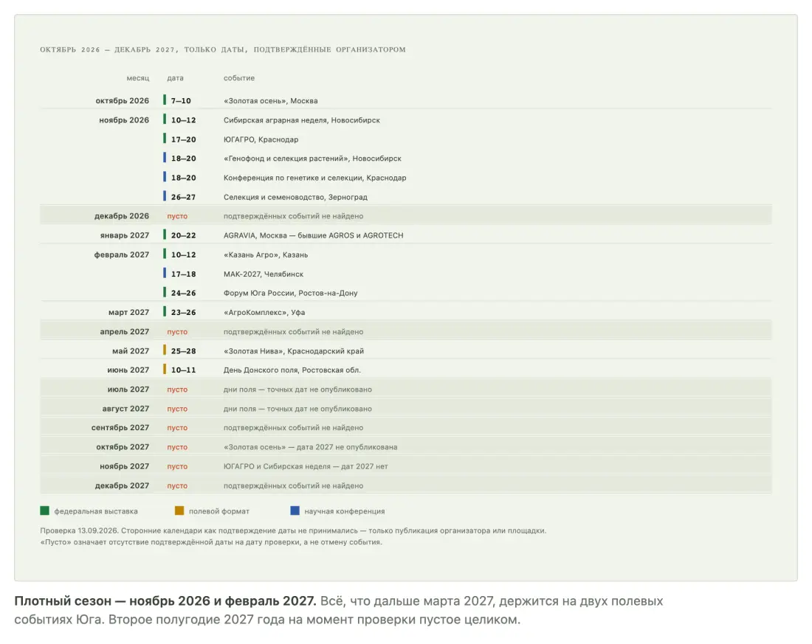Select 'День Донского поля, Ростовская обл.'

coord(292,370)
